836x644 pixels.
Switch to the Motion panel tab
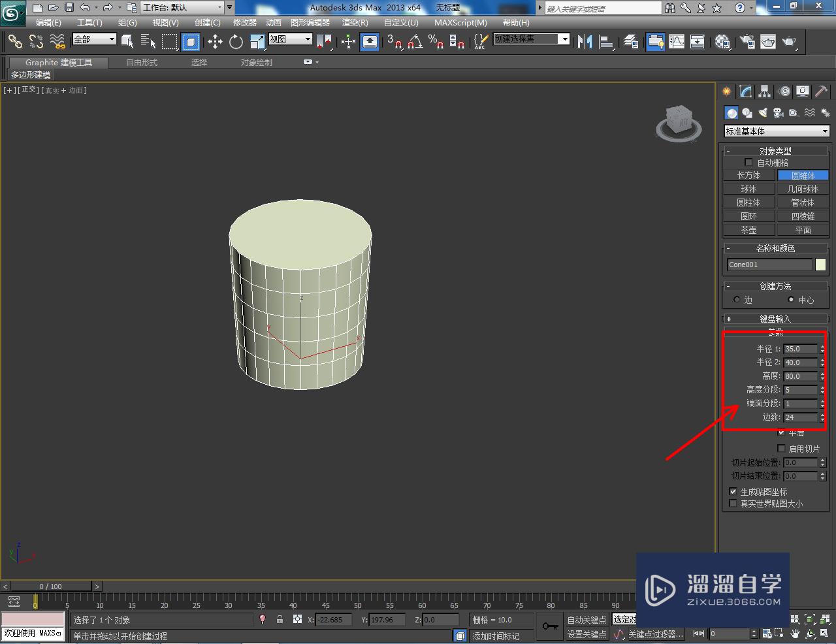[x=784, y=91]
